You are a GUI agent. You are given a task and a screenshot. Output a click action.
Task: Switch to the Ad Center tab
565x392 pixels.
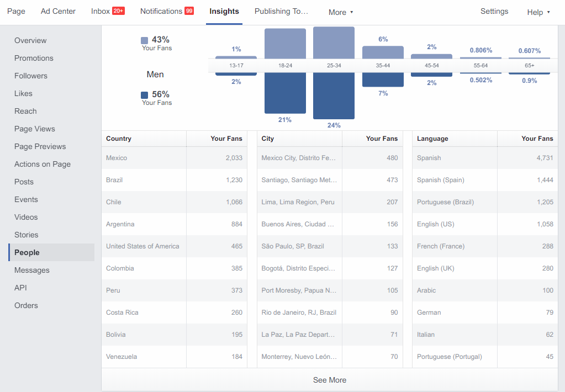pos(58,11)
